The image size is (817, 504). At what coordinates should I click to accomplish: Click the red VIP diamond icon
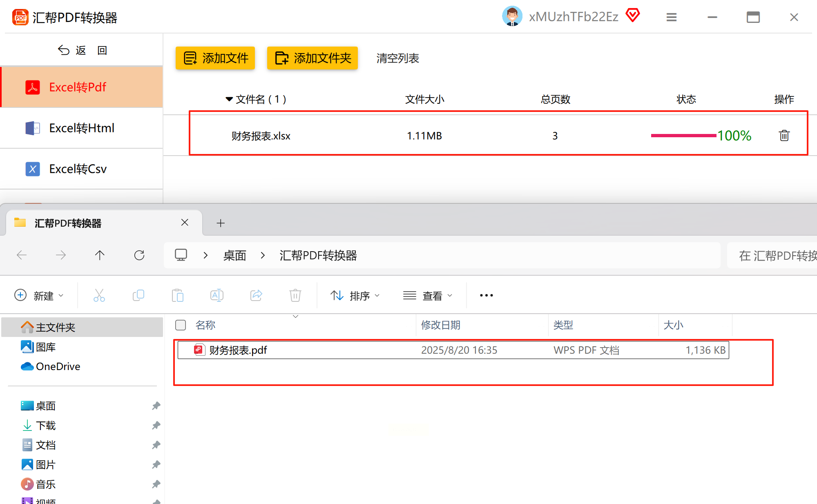[632, 16]
